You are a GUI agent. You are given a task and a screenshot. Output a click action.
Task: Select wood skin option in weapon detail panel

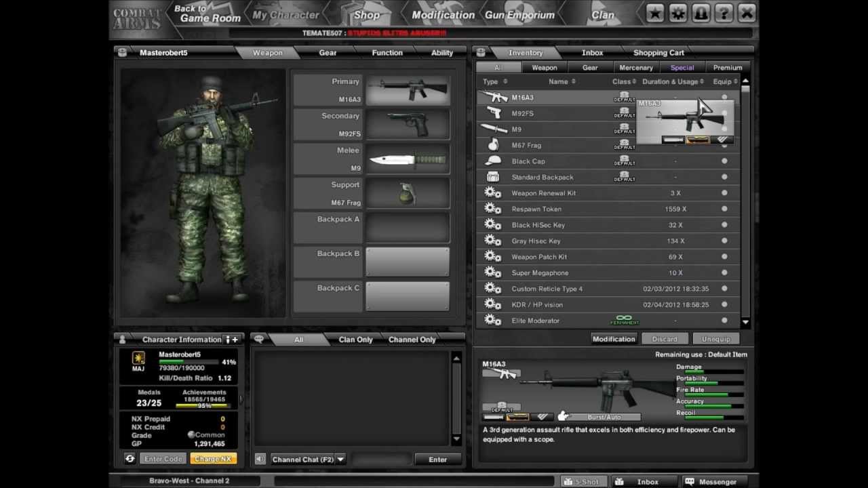point(518,417)
